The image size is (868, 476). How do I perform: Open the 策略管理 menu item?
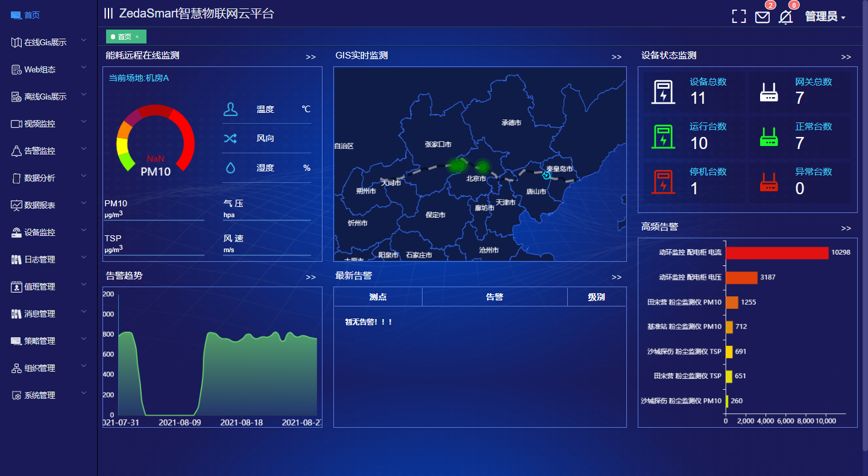click(48, 341)
